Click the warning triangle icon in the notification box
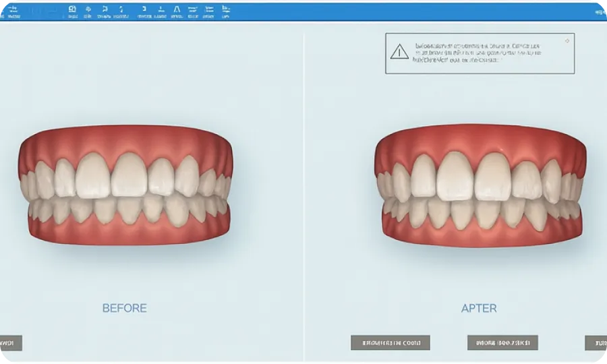This screenshot has width=607, height=364. pos(399,52)
